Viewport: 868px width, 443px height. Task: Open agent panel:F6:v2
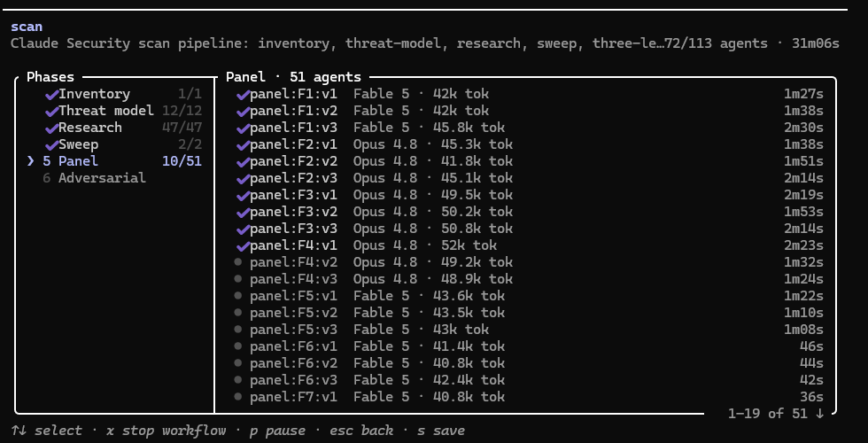tap(530, 363)
